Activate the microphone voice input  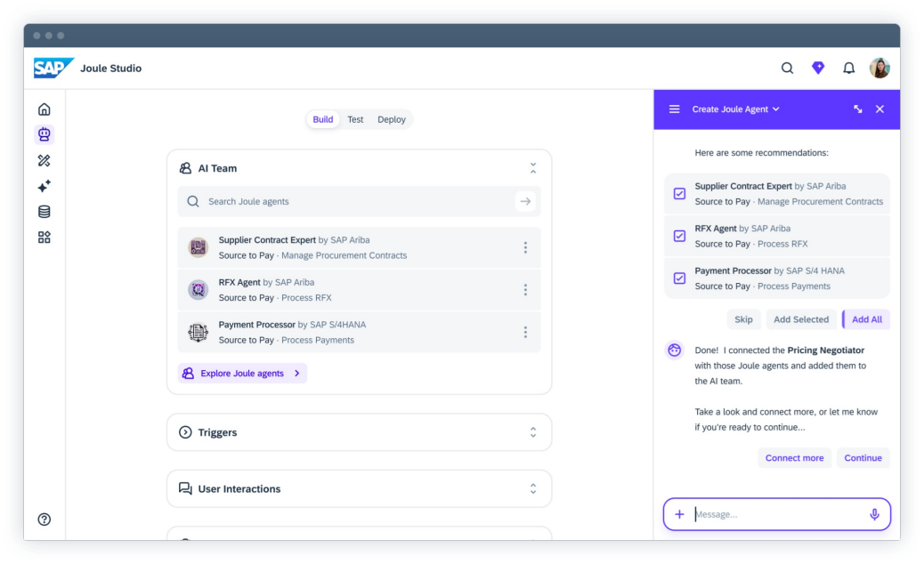click(874, 514)
